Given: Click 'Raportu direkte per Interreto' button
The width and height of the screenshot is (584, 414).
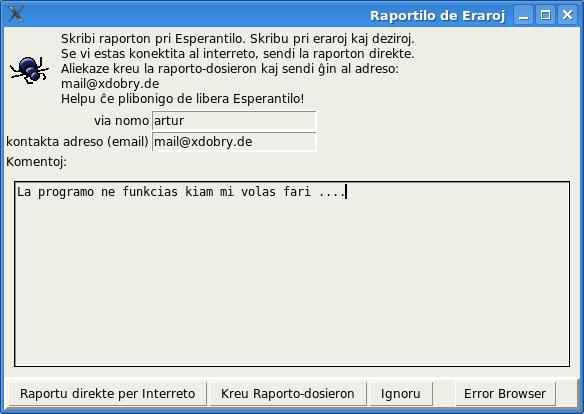Looking at the screenshot, I should coord(107,394).
